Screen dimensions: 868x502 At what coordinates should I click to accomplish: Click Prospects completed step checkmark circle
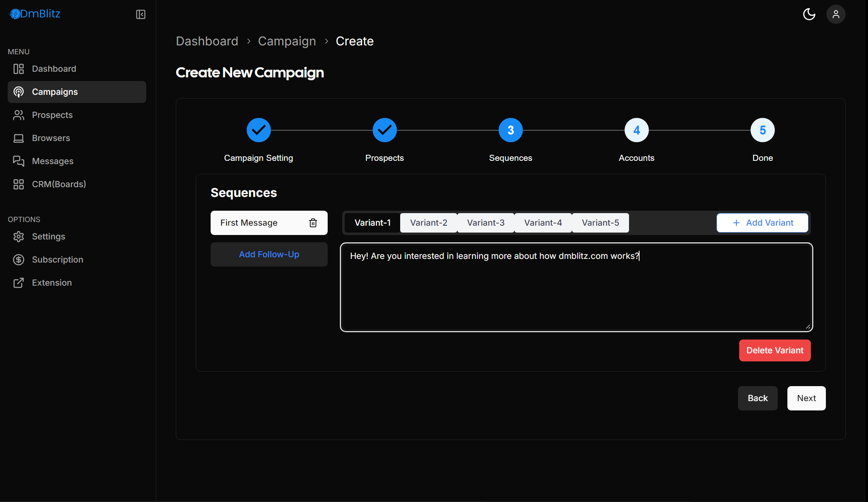coord(384,130)
